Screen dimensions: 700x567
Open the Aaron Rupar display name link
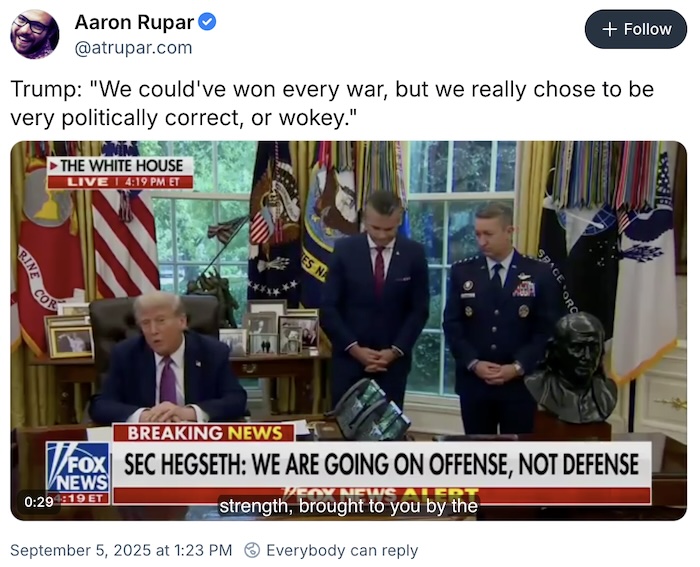134,22
